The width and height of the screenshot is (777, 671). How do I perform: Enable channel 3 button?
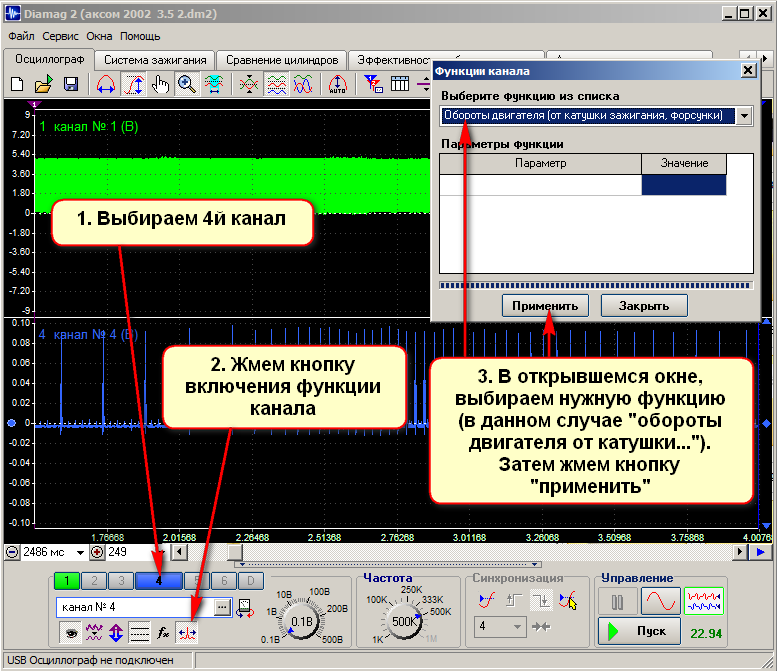coord(121,581)
